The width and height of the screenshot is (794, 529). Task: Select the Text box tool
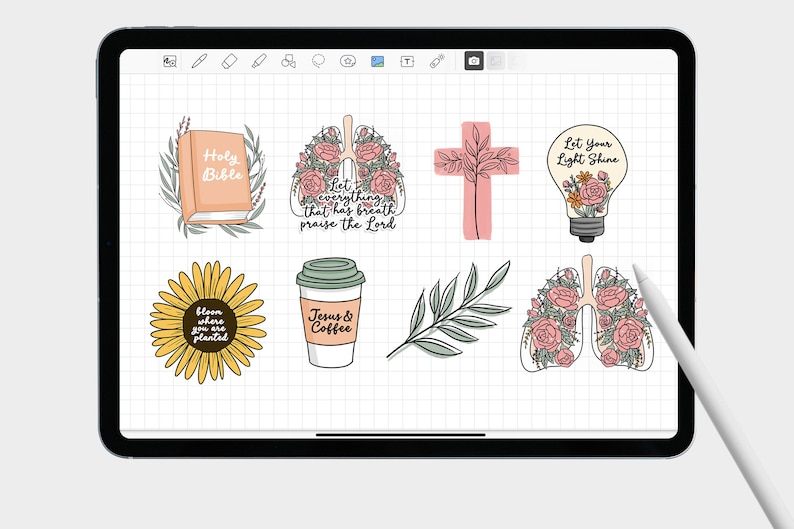(407, 62)
